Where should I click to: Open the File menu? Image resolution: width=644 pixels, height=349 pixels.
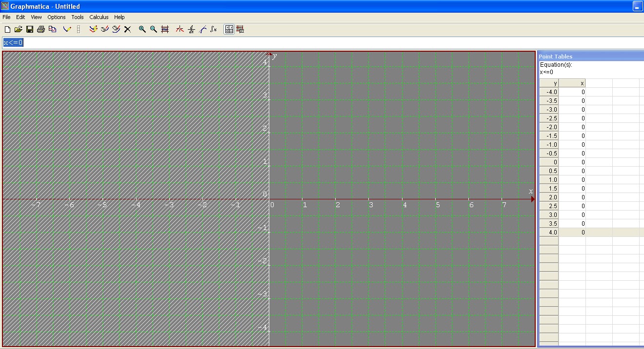click(6, 17)
